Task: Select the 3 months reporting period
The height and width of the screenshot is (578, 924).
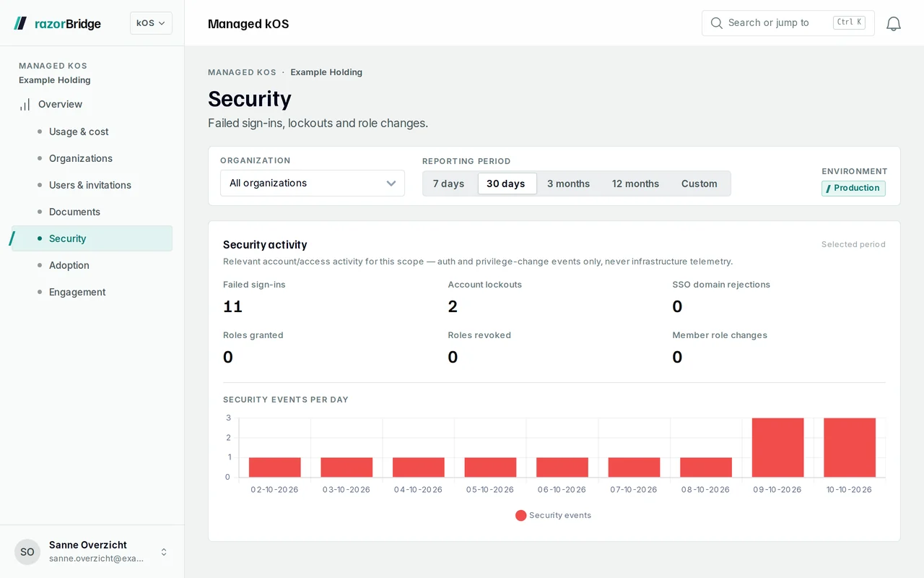Action: (x=568, y=184)
